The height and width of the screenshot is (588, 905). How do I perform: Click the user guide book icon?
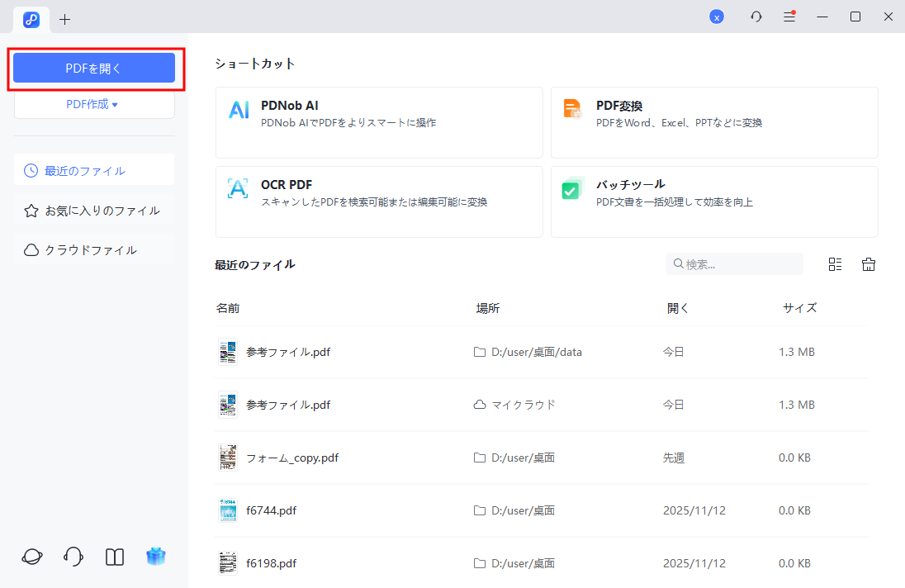pyautogui.click(x=114, y=557)
